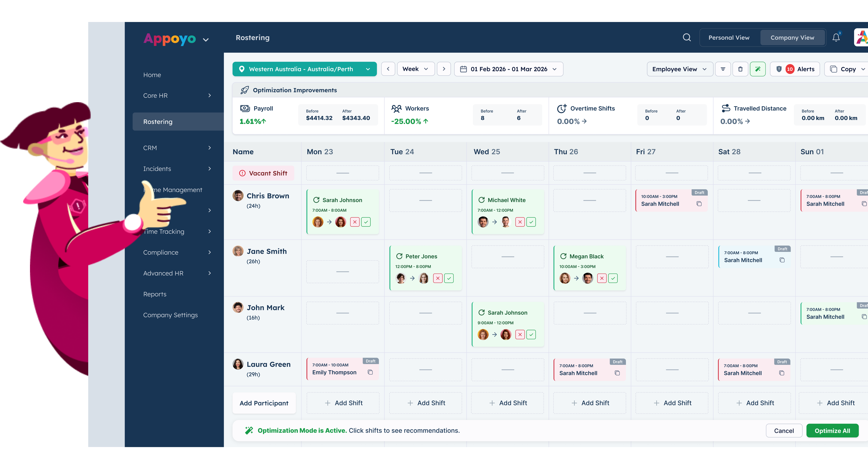Cancel optimization mode
Viewport: 868px width, 469px height.
click(784, 430)
